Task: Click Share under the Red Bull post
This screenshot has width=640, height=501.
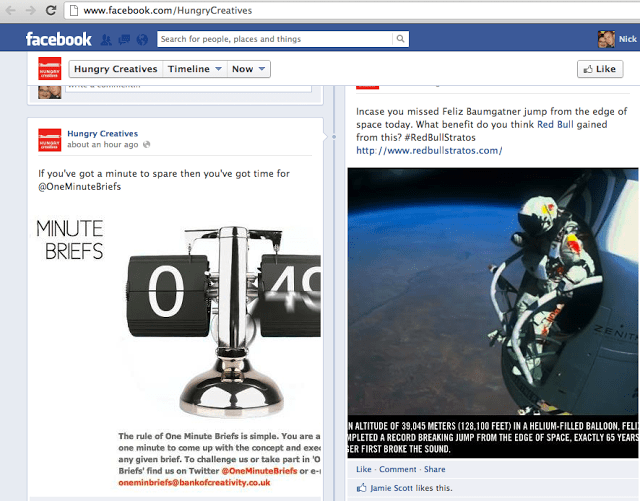Action: pyautogui.click(x=434, y=469)
